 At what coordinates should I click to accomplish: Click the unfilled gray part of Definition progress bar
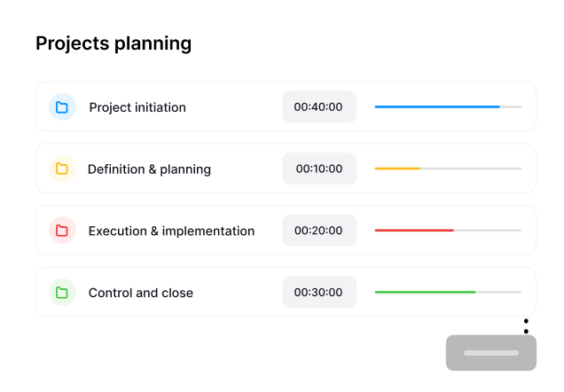tap(471, 169)
